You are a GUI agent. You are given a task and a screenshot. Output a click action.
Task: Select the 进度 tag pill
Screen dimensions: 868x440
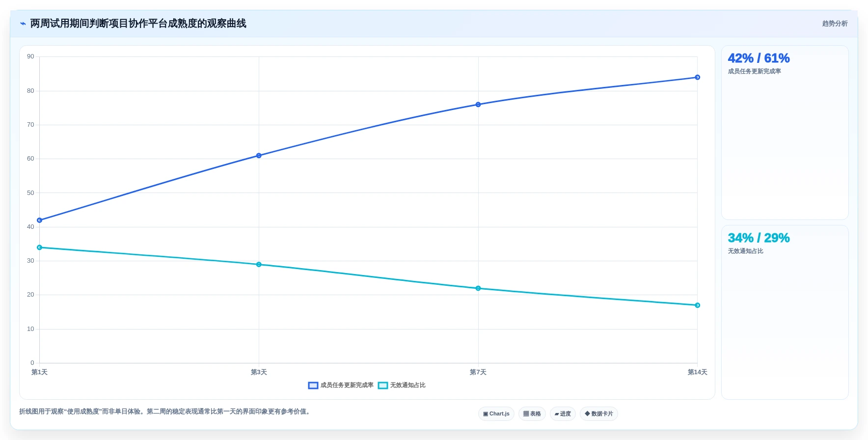(563, 414)
